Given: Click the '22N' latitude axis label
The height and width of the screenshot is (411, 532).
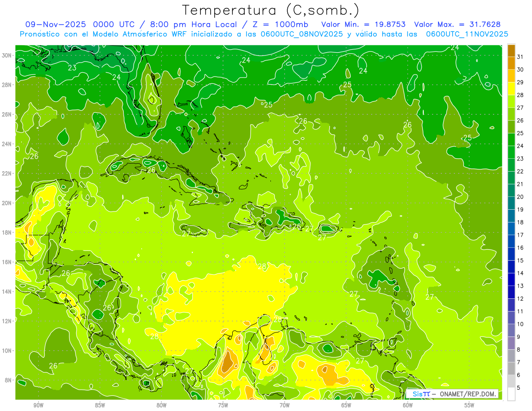Looking at the screenshot, I should 7,173.
